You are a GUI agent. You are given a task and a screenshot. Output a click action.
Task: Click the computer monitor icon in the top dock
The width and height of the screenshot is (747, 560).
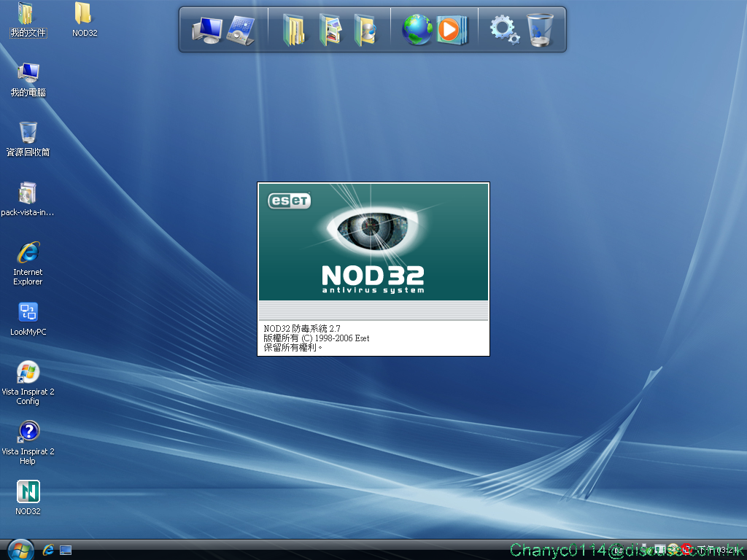[x=206, y=30]
